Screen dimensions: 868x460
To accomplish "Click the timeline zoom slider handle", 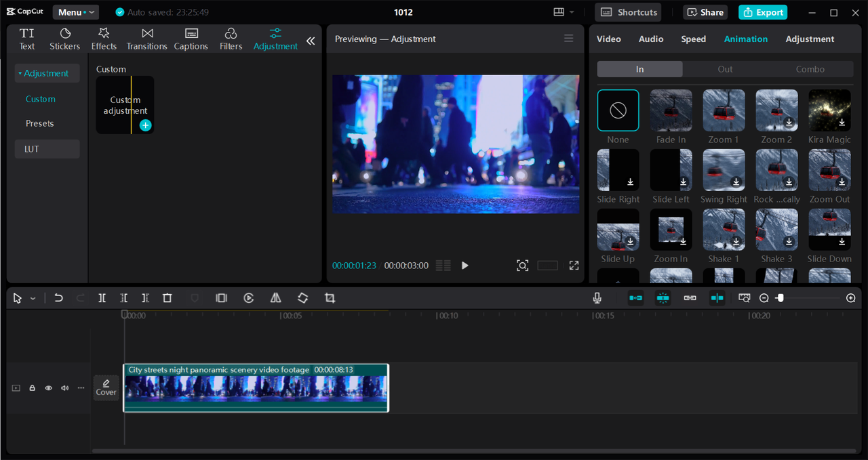I will [781, 298].
